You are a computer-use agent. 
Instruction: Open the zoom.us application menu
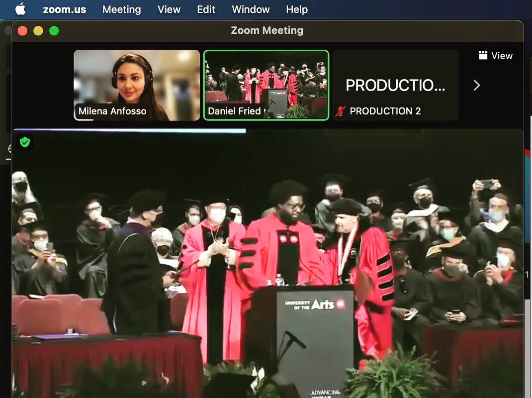(x=64, y=9)
